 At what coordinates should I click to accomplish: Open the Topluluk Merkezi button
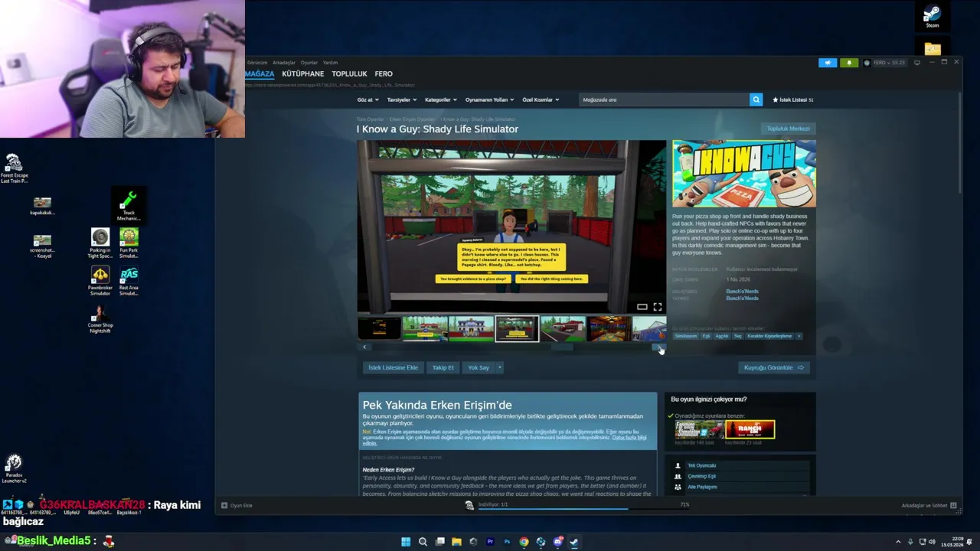pyautogui.click(x=788, y=129)
